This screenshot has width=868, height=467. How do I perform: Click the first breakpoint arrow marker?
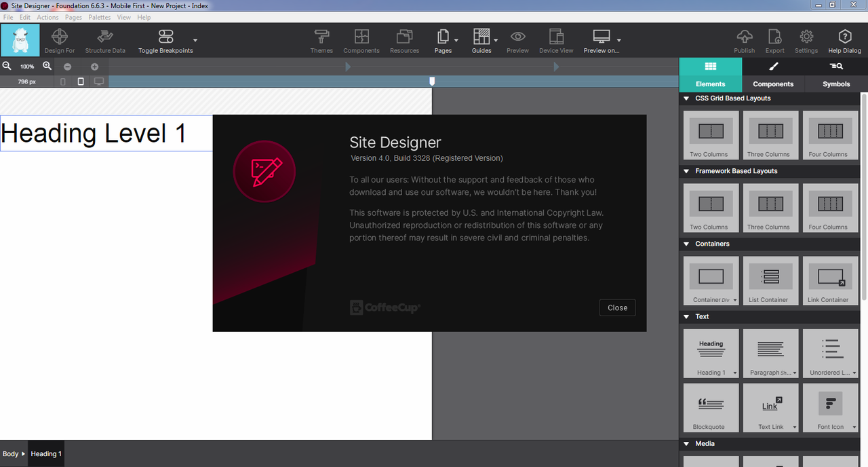coord(348,67)
